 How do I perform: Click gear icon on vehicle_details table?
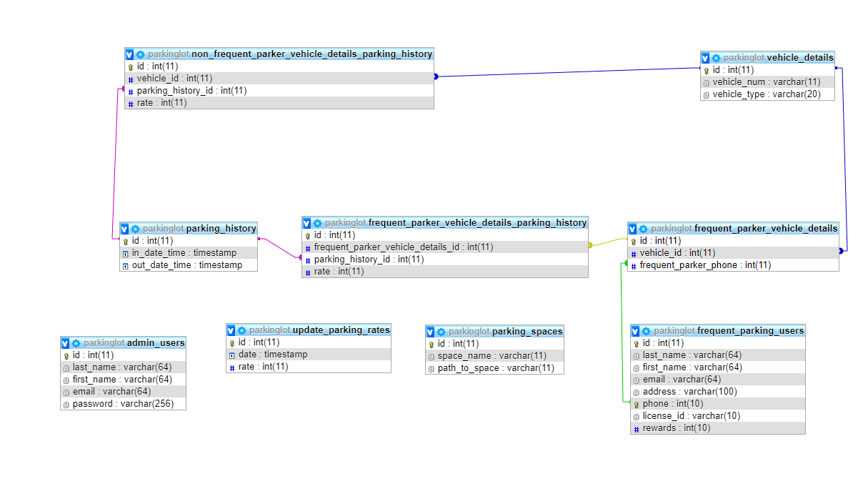pos(716,58)
